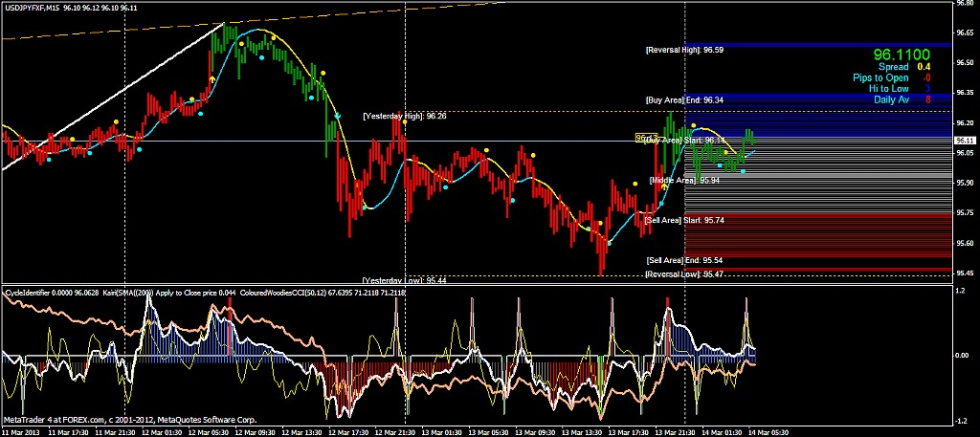Screen dimensions: 980x437
Task: Click the large green 96.1100 price readout
Action: click(902, 55)
